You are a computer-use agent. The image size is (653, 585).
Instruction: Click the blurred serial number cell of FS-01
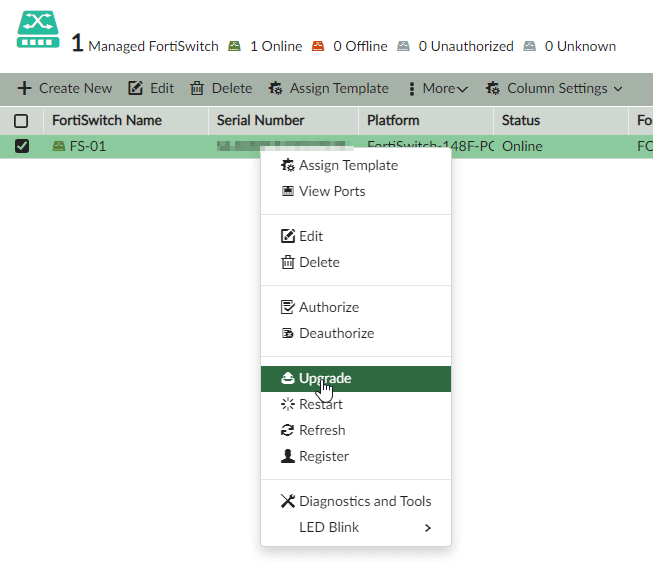[x=281, y=145]
